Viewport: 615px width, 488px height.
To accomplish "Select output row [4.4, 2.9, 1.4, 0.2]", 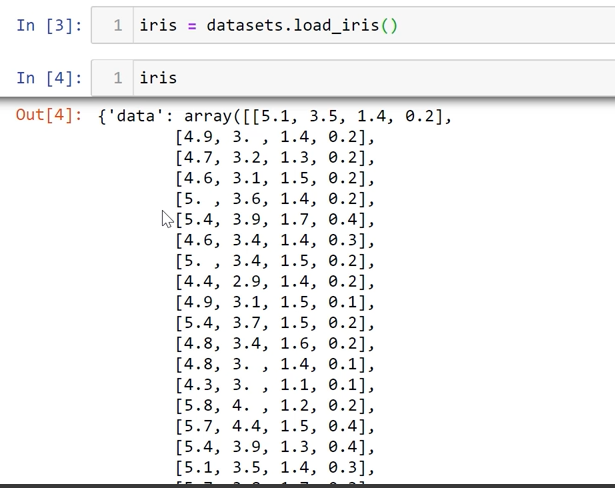I will pos(274,283).
